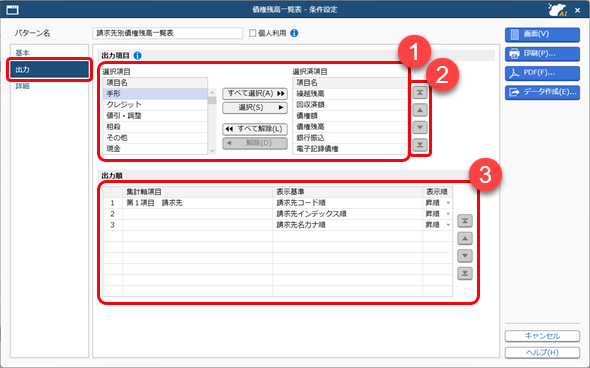The width and height of the screenshot is (590, 368).
Task: Move selected item to top in 選択済項目 list
Action: coord(420,92)
